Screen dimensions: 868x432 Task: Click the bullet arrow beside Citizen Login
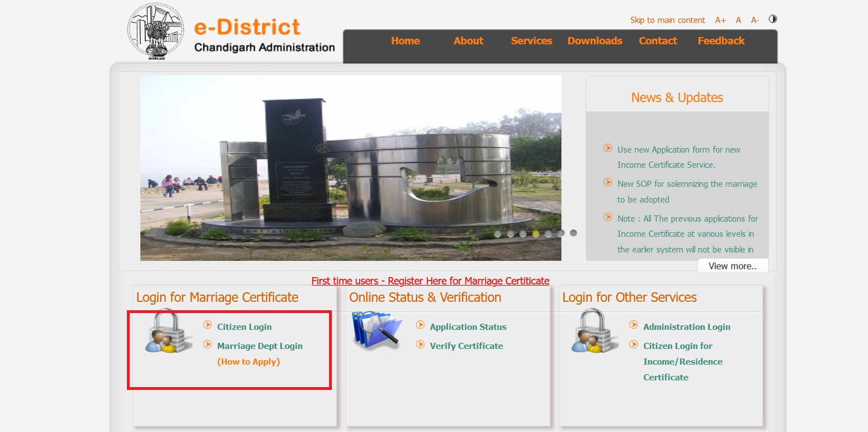208,325
